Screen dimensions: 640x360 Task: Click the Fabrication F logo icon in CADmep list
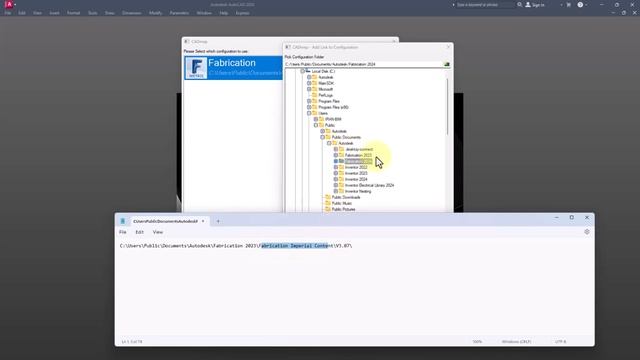(x=196, y=68)
